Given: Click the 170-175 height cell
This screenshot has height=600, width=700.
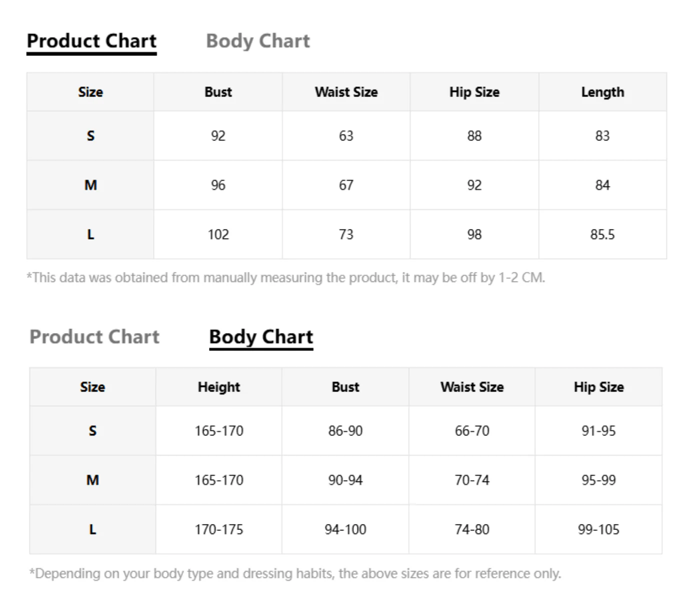Looking at the screenshot, I should [x=219, y=529].
